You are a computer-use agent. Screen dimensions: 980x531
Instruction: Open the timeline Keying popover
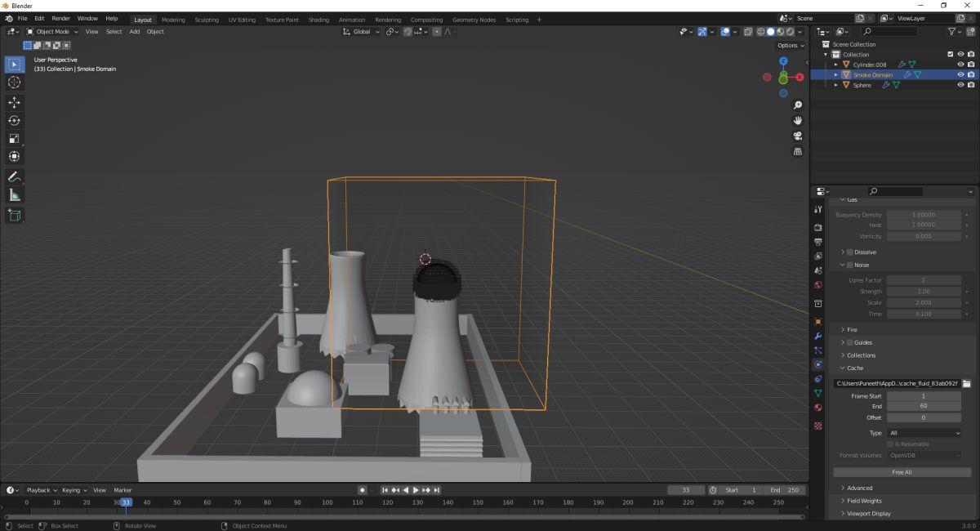coord(73,490)
